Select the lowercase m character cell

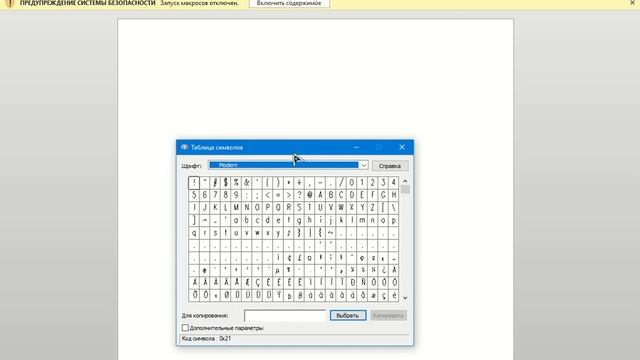point(362,220)
